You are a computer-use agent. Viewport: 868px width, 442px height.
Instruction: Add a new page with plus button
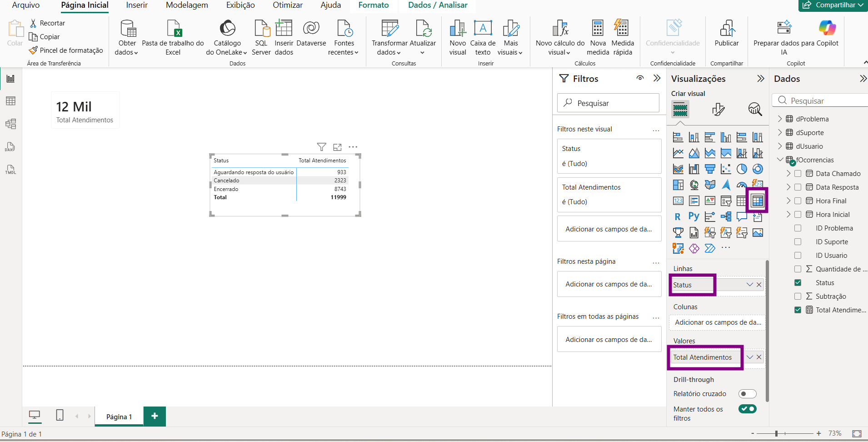pos(155,416)
